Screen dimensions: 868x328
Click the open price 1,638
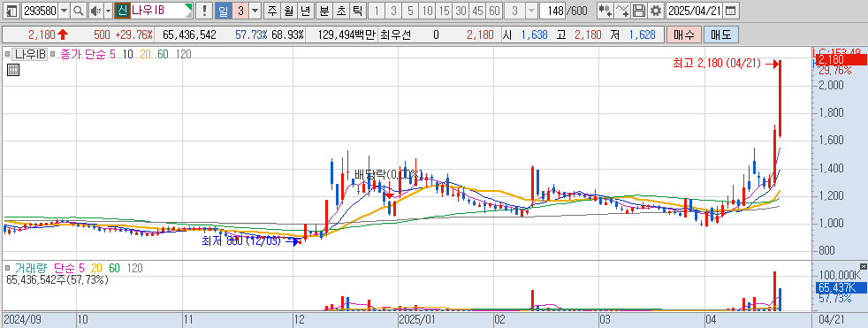[534, 34]
